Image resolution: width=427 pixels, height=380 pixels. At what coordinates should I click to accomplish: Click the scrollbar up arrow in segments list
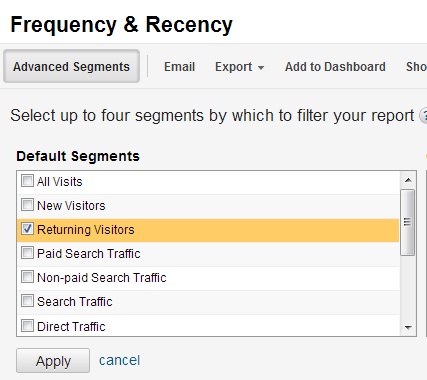(408, 180)
